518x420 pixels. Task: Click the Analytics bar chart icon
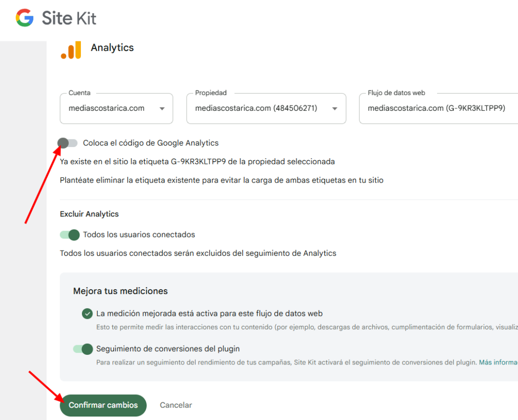(72, 50)
